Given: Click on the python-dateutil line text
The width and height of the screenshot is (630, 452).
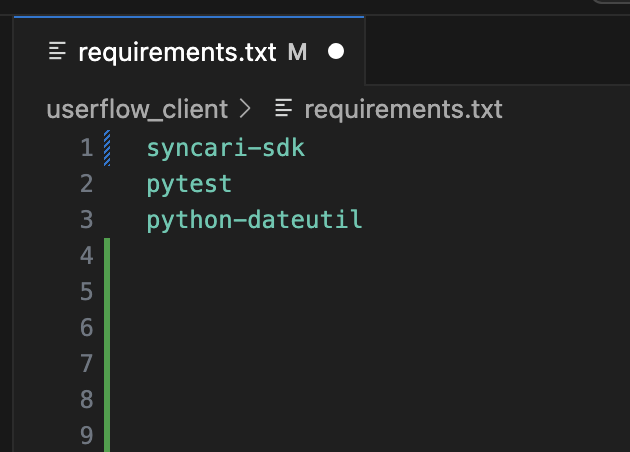Looking at the screenshot, I should coord(254,219).
